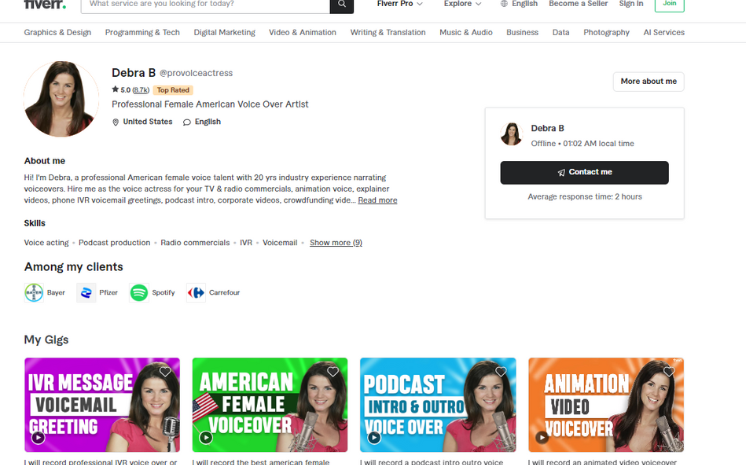The height and width of the screenshot is (465, 746).
Task: Click the Bayer client logo
Action: coord(33,293)
